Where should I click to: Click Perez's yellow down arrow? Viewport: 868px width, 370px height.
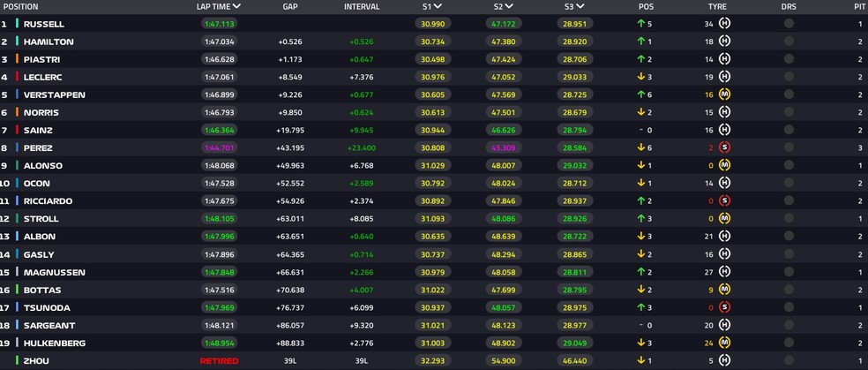[x=641, y=147]
